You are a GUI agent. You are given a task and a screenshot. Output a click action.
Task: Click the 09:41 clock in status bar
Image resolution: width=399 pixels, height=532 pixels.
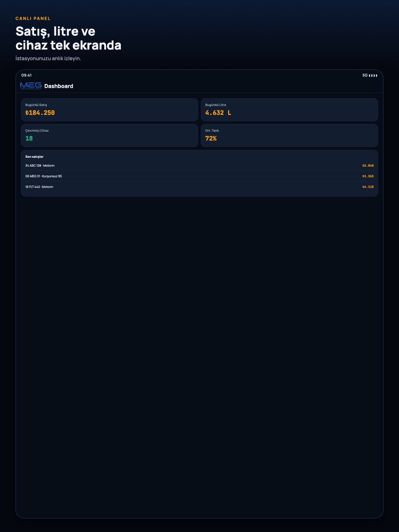click(26, 75)
